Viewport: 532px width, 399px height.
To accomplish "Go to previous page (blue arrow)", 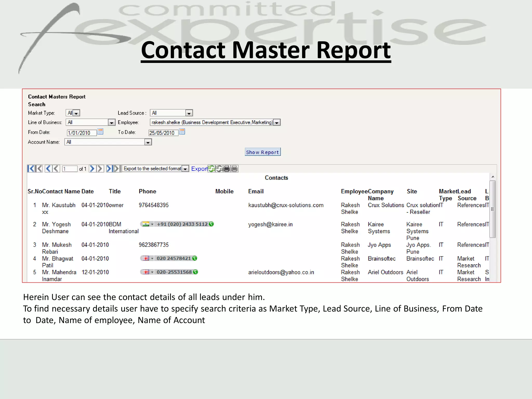I will point(48,169).
